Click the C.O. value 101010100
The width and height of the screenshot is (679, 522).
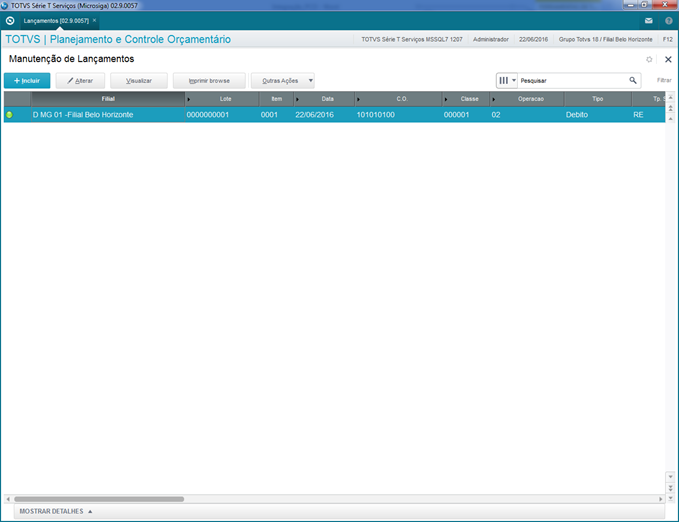pos(375,115)
